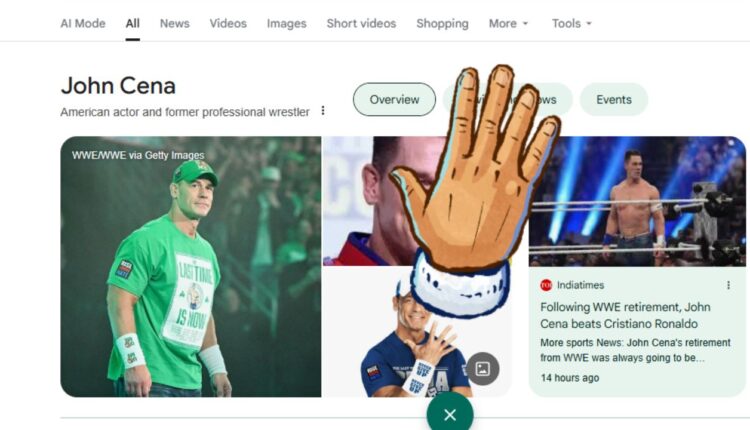Open the blue shirt hand-wave photo
The image size is (750, 430).
point(417,332)
